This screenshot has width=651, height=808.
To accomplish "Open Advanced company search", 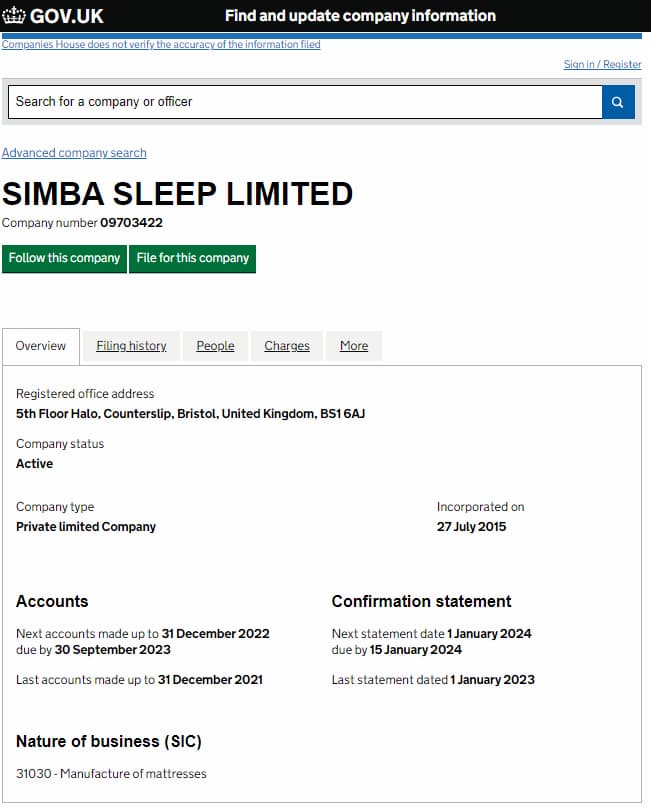I will [75, 152].
